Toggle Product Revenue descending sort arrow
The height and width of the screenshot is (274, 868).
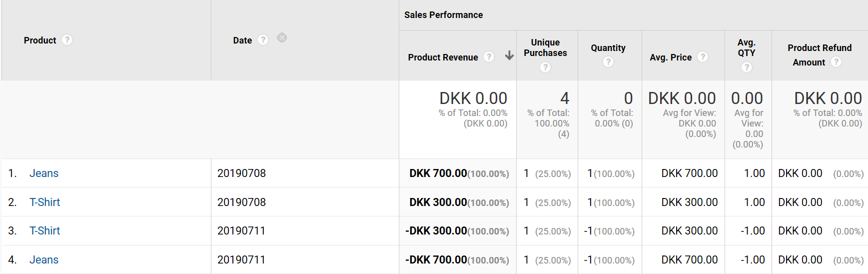509,55
